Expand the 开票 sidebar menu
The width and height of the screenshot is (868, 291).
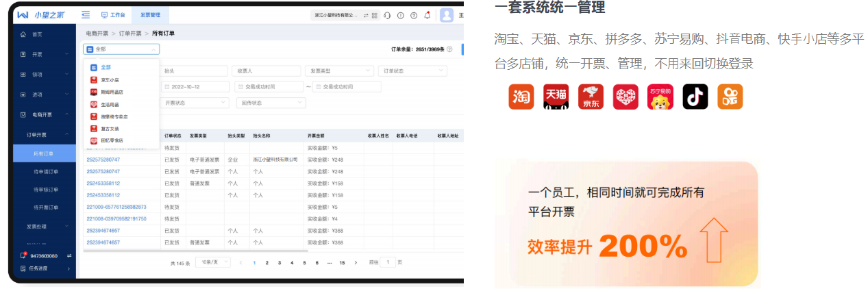click(x=45, y=54)
